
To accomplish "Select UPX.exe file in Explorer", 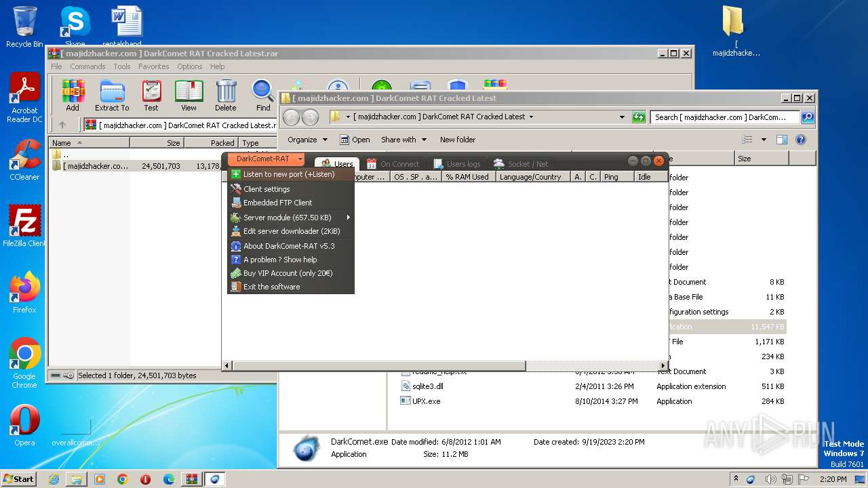I will (x=426, y=401).
